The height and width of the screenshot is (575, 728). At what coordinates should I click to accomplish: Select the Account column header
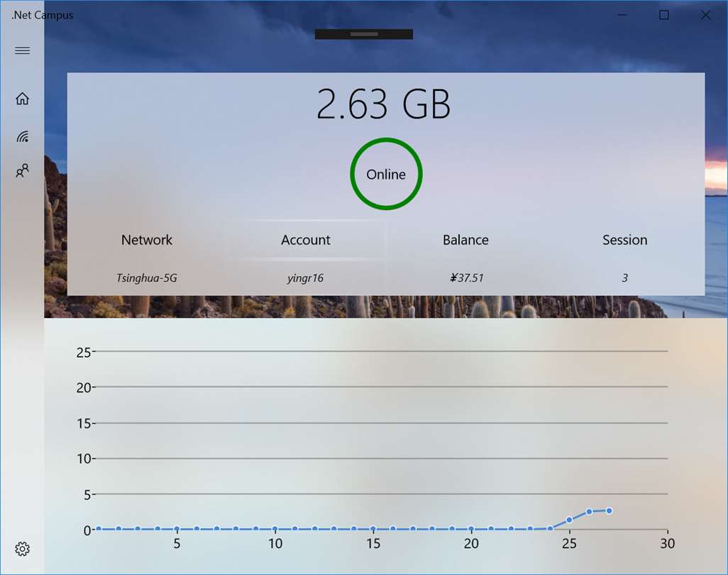[x=306, y=240]
